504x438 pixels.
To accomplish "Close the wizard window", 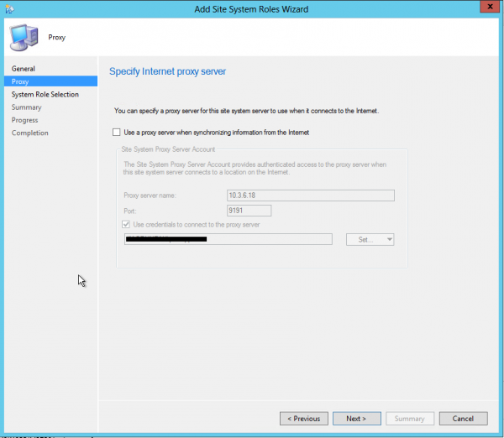I will (490, 7).
